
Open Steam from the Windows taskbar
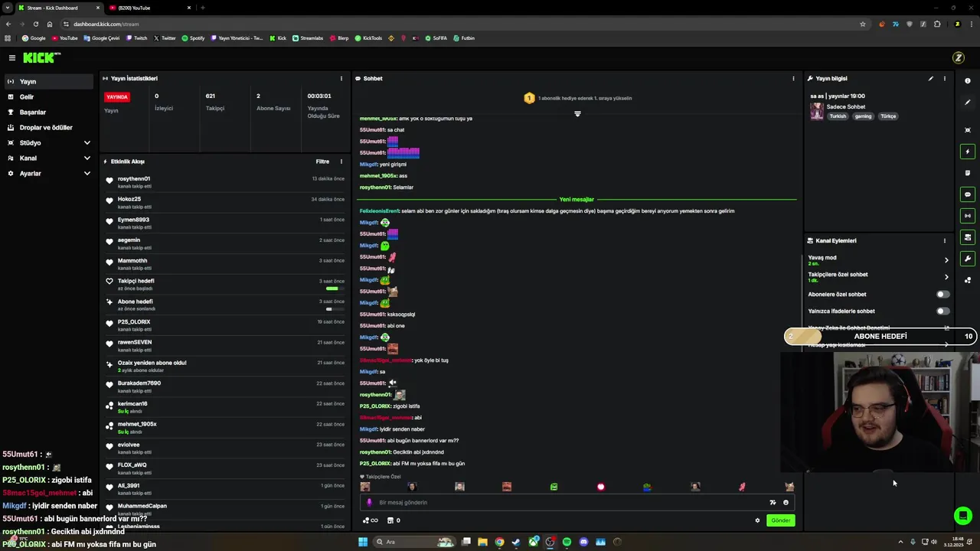pyautogui.click(x=516, y=542)
